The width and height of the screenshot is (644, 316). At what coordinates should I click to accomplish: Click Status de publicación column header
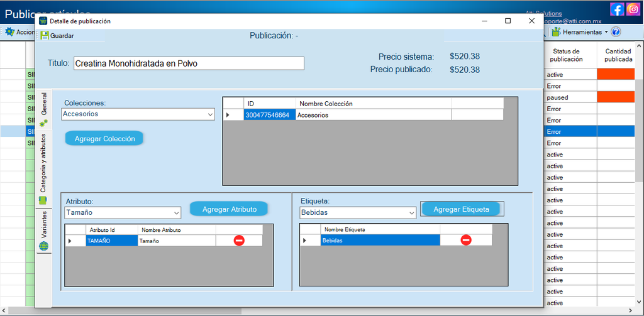click(x=570, y=55)
